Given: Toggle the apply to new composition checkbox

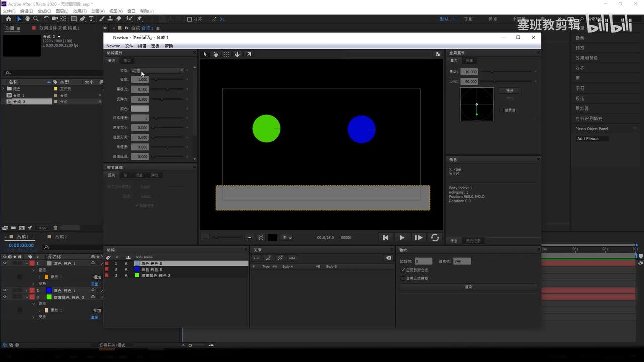Looking at the screenshot, I should pos(403,270).
